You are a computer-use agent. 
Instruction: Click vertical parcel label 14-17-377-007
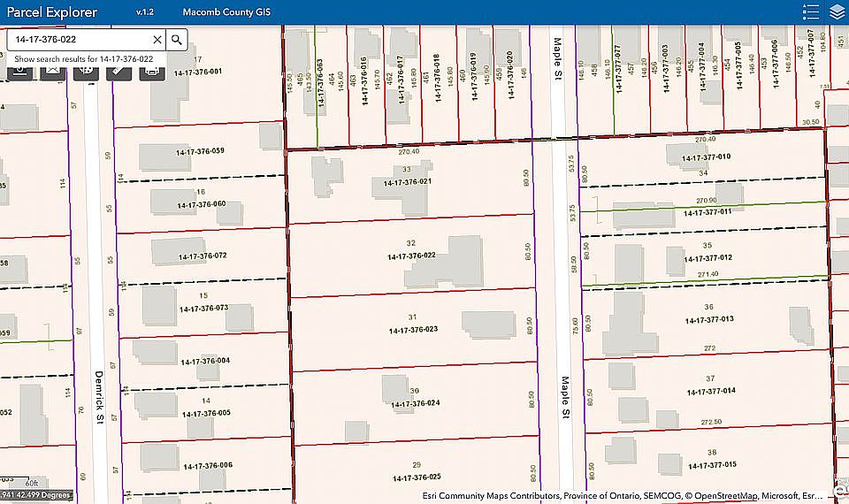coord(811,54)
